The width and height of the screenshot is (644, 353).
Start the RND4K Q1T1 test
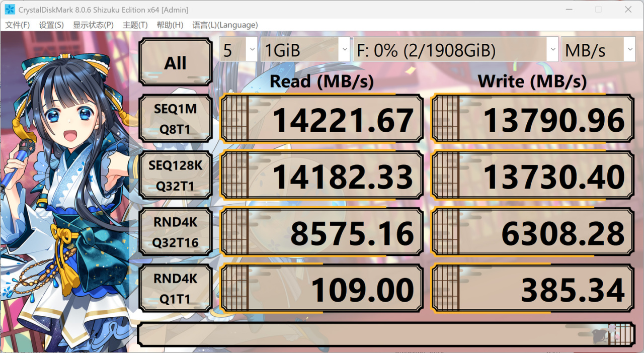point(175,288)
